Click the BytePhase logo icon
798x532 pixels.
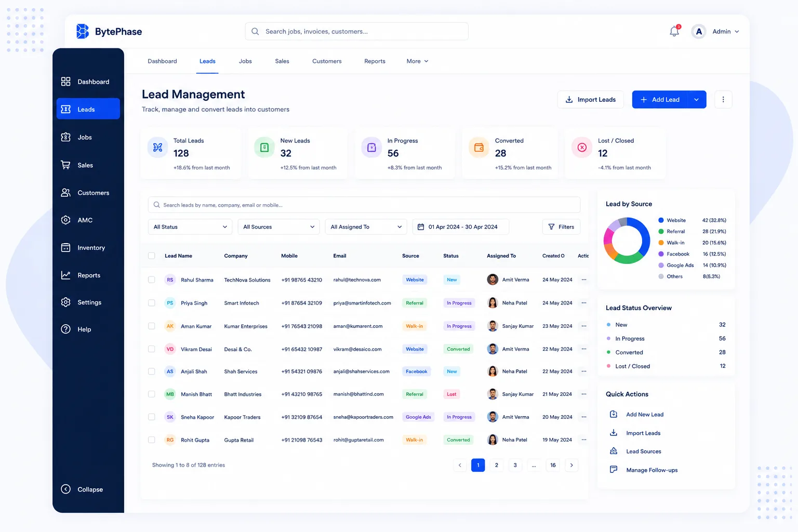coord(83,31)
